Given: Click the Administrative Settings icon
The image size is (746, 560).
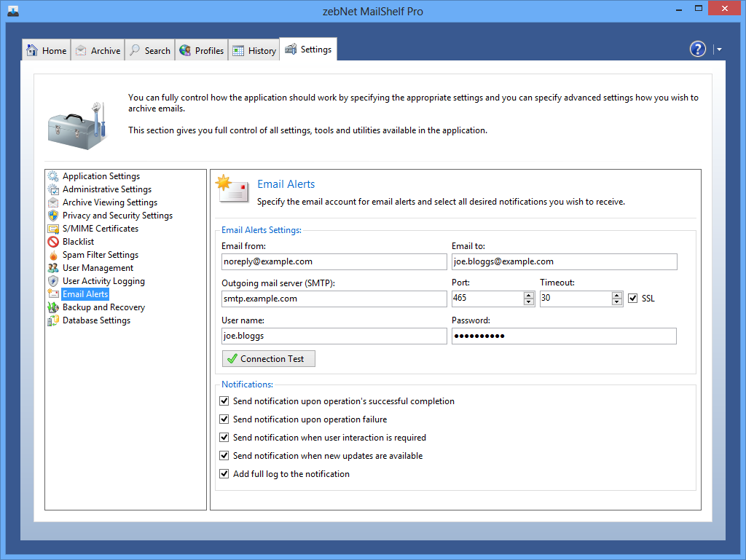Looking at the screenshot, I should tap(53, 189).
